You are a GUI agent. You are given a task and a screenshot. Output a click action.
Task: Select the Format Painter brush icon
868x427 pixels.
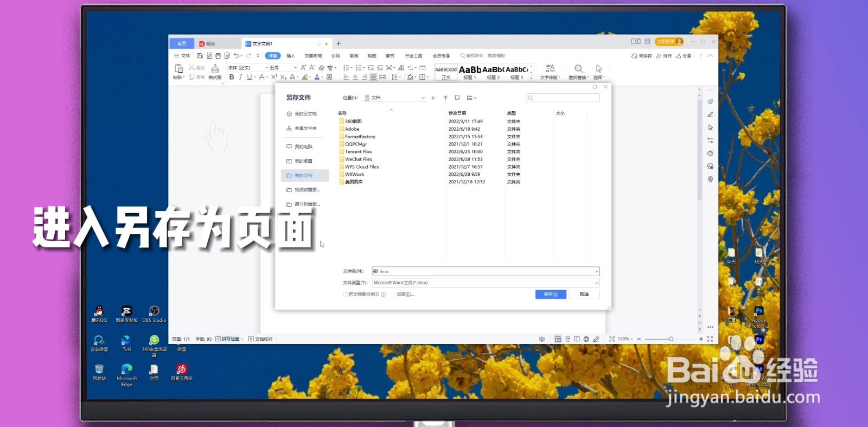coord(215,68)
